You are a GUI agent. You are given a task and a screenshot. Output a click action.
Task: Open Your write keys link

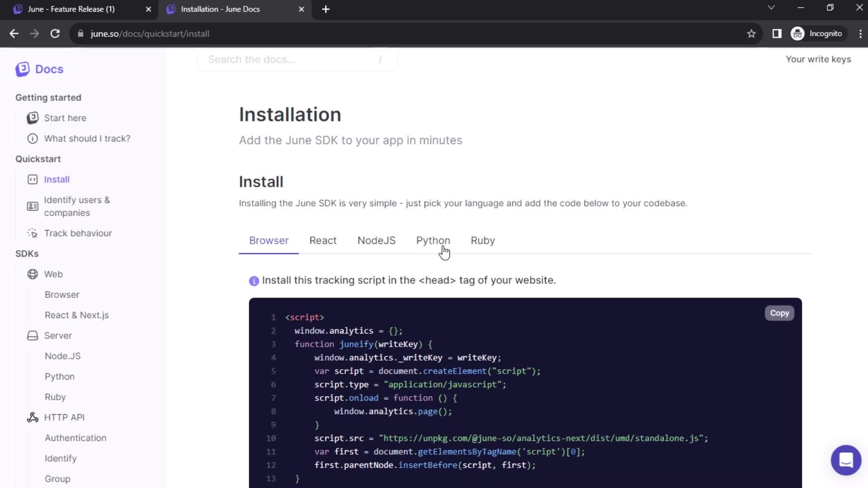[818, 59]
